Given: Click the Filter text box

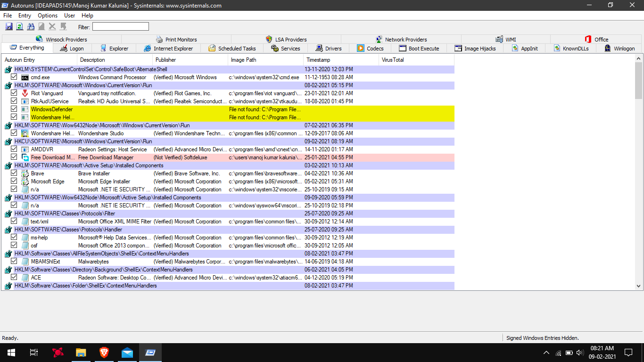Looking at the screenshot, I should point(120,27).
